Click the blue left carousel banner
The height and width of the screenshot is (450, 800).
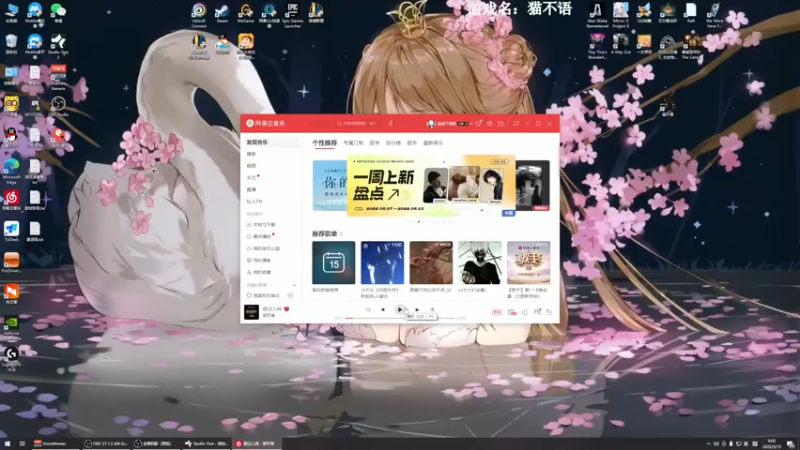330,185
